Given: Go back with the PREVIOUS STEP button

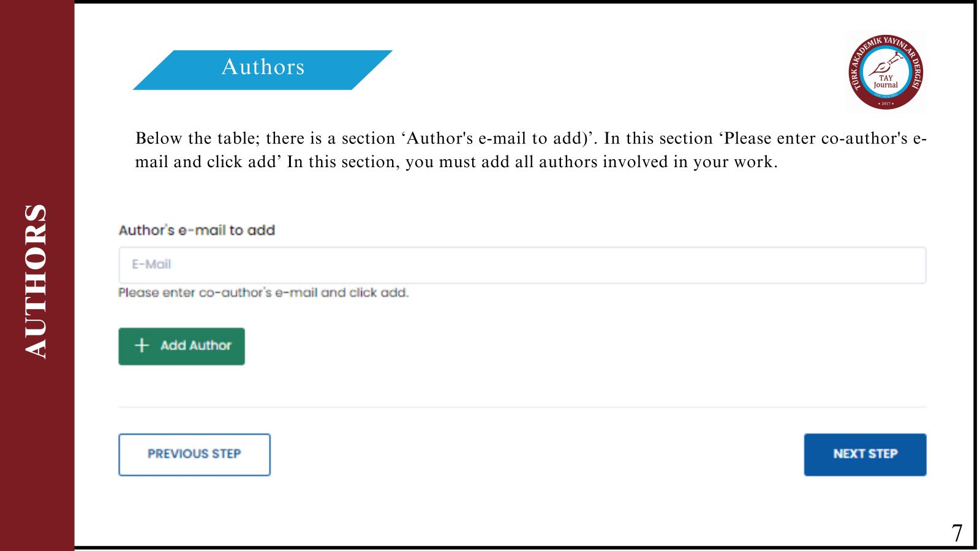Looking at the screenshot, I should point(194,454).
